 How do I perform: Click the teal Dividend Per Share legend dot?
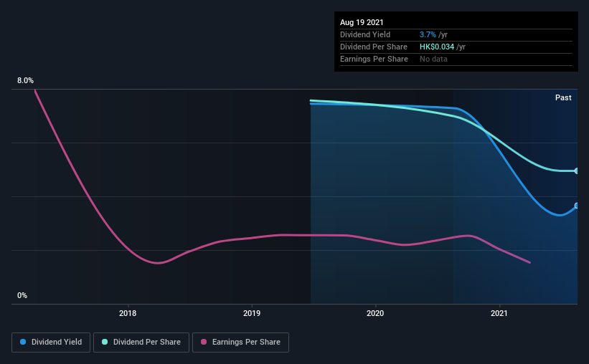[x=105, y=342]
